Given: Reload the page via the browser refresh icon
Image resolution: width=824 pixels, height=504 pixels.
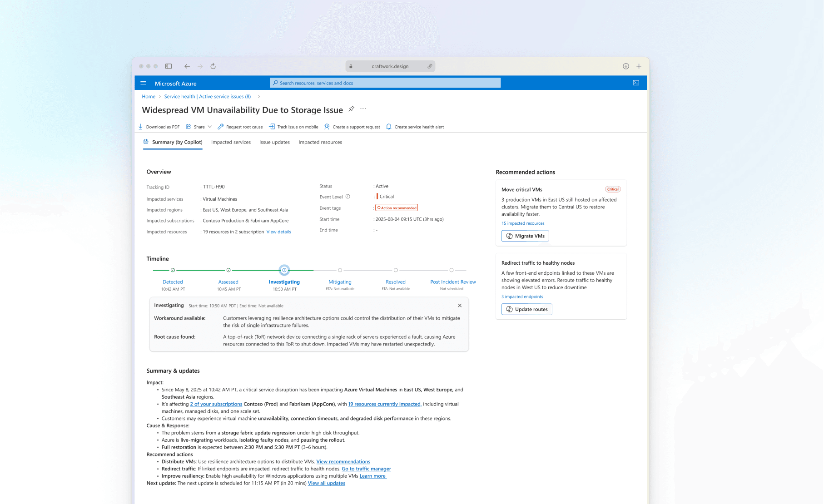Looking at the screenshot, I should click(213, 66).
